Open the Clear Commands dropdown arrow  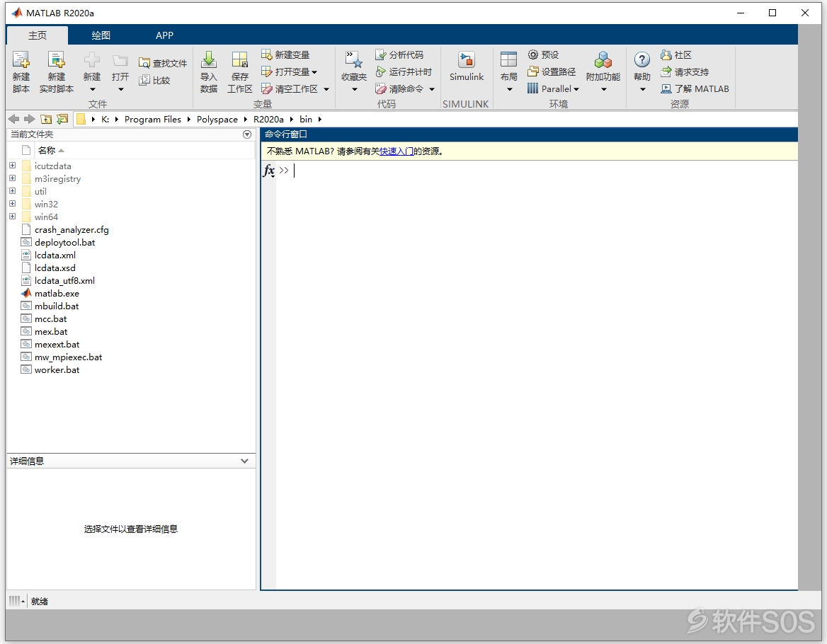click(x=431, y=89)
